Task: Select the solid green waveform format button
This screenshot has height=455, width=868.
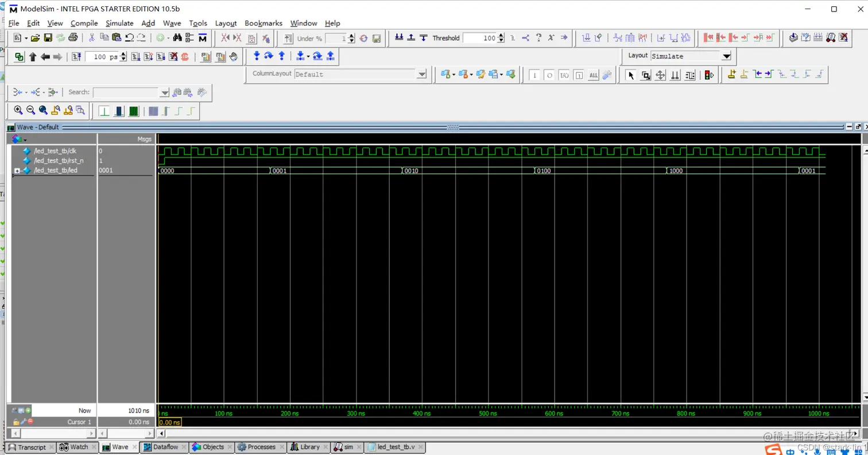Action: [x=134, y=111]
